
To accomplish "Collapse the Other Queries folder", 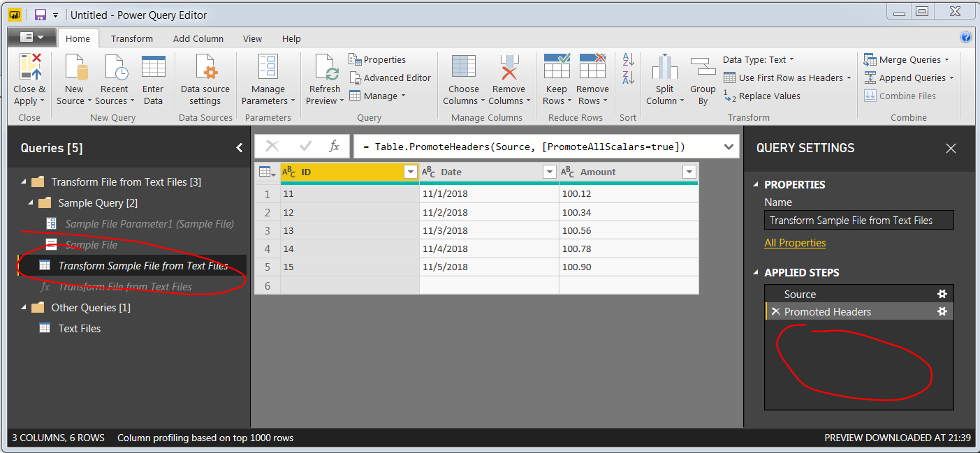I will click(23, 308).
